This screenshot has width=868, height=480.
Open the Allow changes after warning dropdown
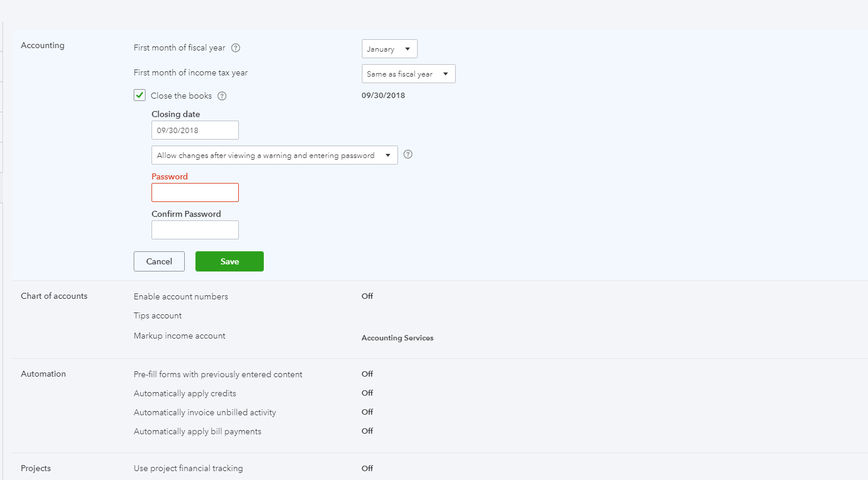tap(274, 155)
